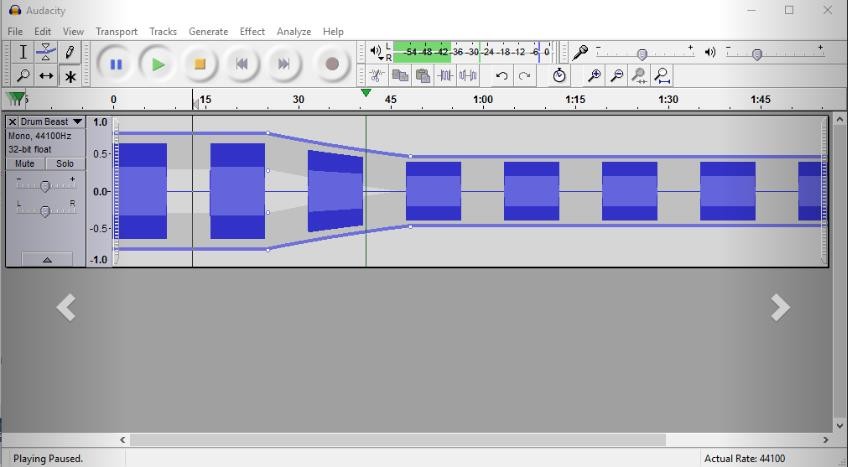Click the Sync-Lock clock icon
The width and height of the screenshot is (848, 467).
click(559, 76)
